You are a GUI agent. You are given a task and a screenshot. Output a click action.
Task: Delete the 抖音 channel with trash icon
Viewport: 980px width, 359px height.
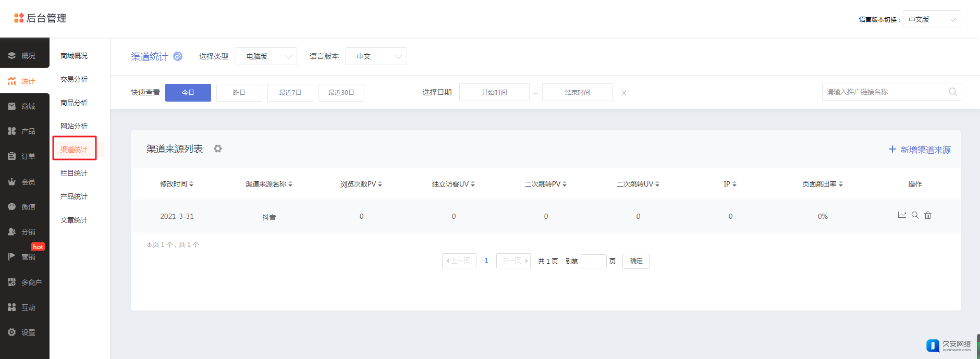[x=928, y=215]
